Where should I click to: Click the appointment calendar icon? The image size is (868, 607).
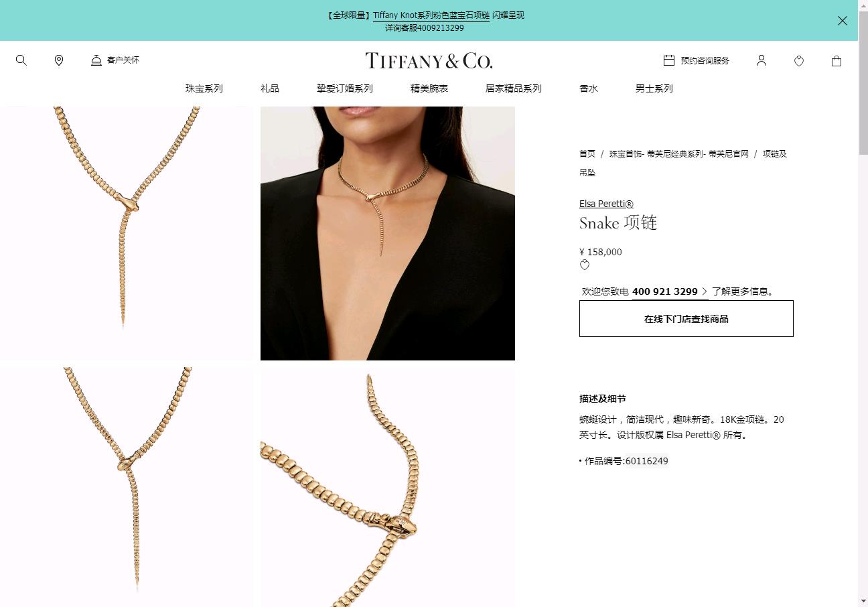coord(668,60)
